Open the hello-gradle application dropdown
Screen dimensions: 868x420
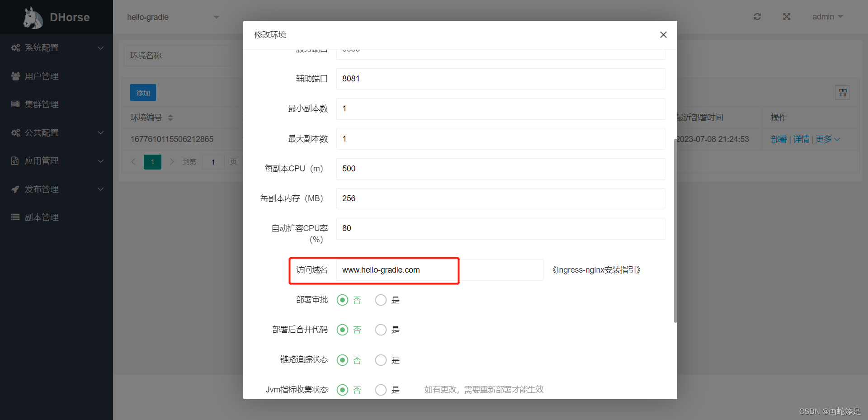(x=173, y=17)
